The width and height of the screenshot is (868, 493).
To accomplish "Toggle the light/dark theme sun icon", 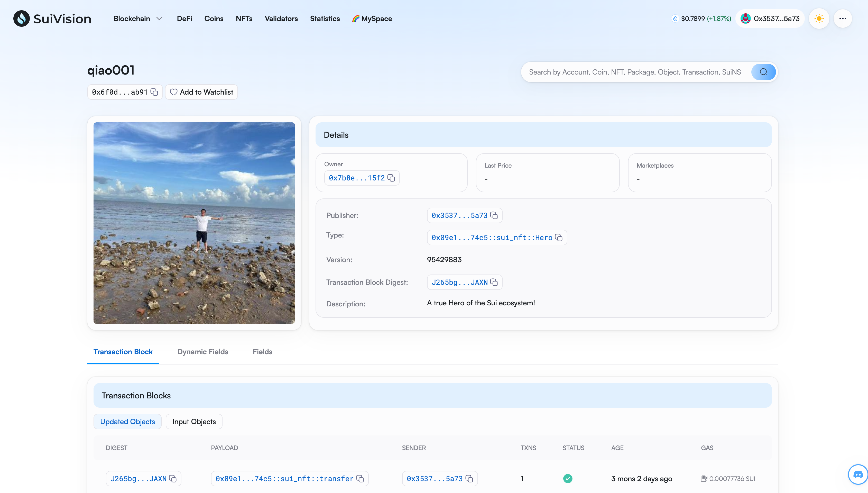I will 819,19.
